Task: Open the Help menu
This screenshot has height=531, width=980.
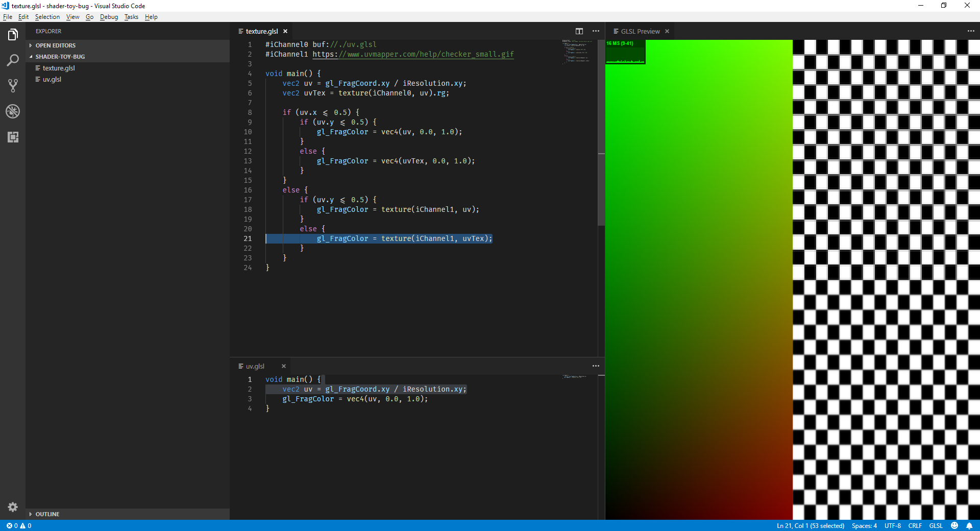Action: point(151,17)
